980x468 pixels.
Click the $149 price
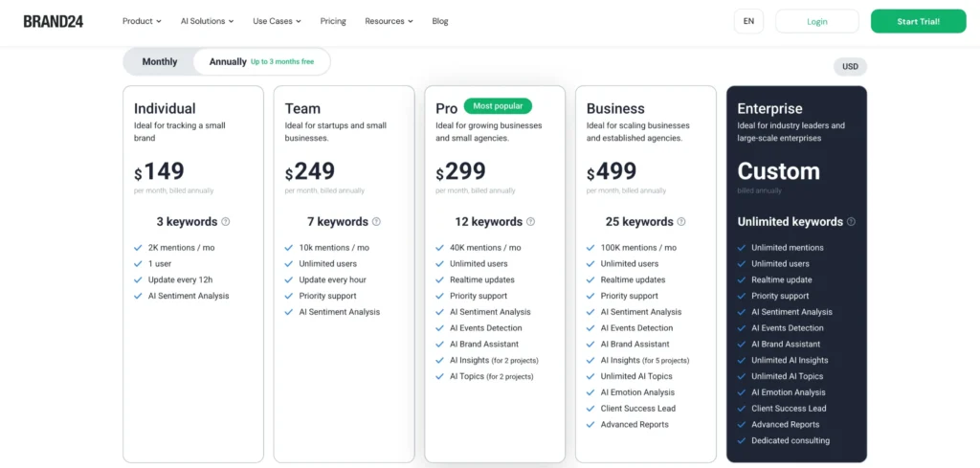click(x=160, y=172)
